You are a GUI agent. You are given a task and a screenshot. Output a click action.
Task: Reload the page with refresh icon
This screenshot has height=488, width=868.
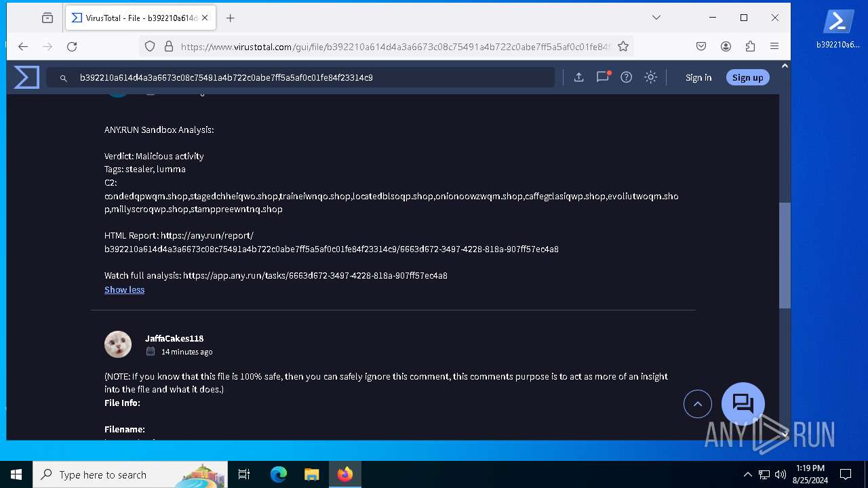pos(72,46)
